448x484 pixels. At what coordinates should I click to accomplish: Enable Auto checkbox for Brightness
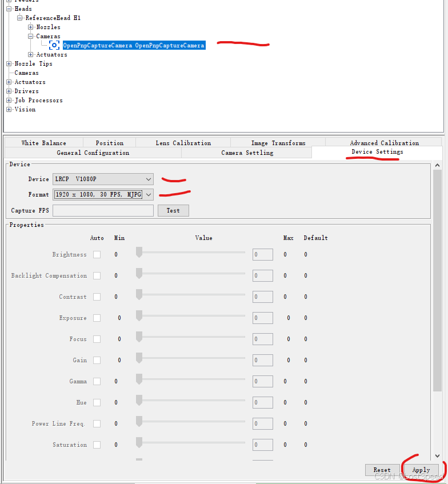(97, 254)
